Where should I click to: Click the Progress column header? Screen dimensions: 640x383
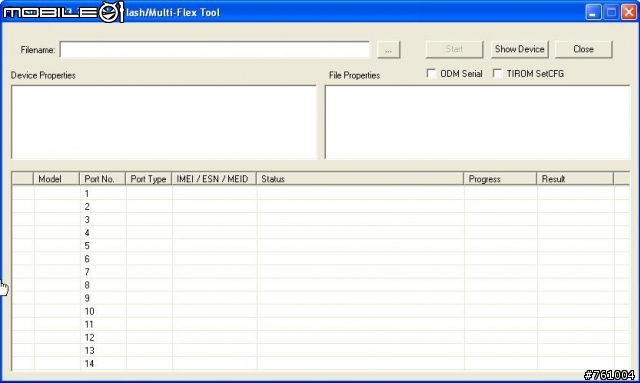(x=500, y=179)
